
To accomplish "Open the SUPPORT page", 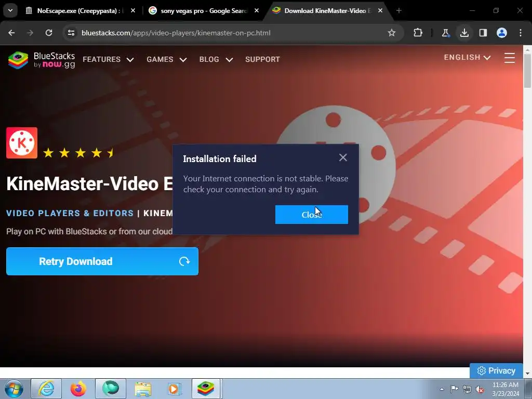I will point(262,59).
